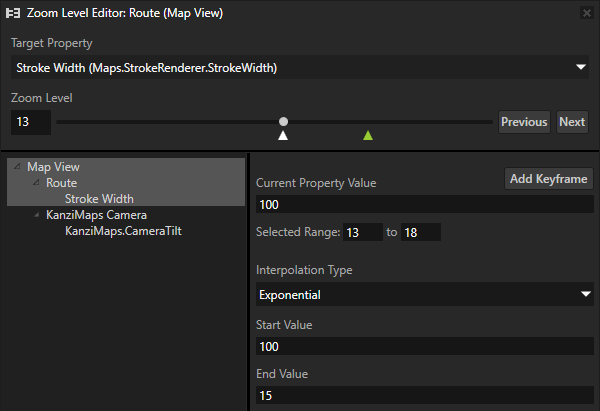600x411 pixels.
Task: Click the Current Property Value field
Action: pos(424,205)
